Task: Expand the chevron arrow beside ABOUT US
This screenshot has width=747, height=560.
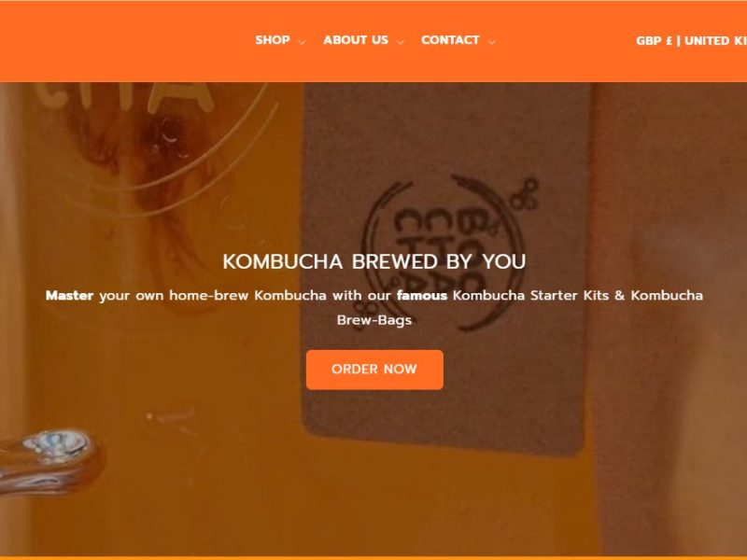Action: 401,42
